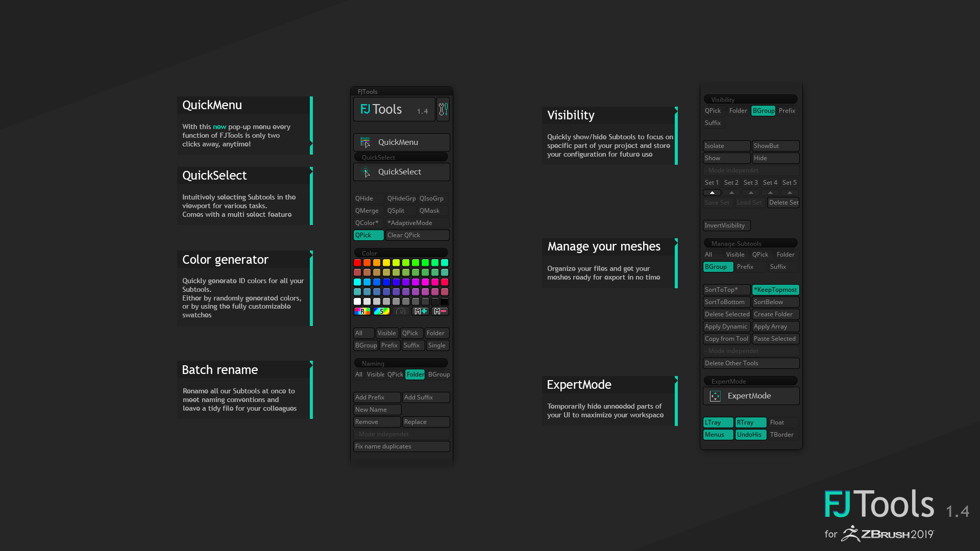The image size is (980, 551).
Task: Click the QPick selection icon
Action: pos(369,235)
